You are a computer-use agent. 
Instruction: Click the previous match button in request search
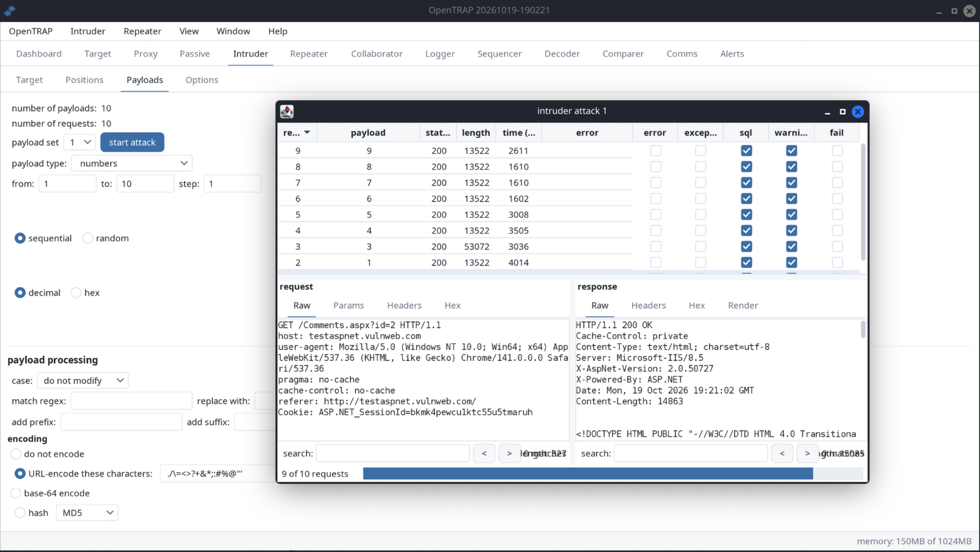(484, 453)
